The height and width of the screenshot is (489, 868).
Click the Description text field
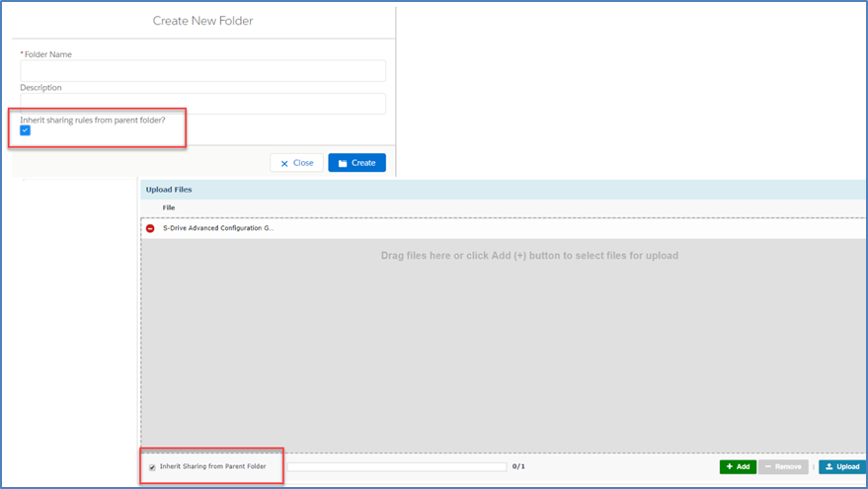click(202, 104)
